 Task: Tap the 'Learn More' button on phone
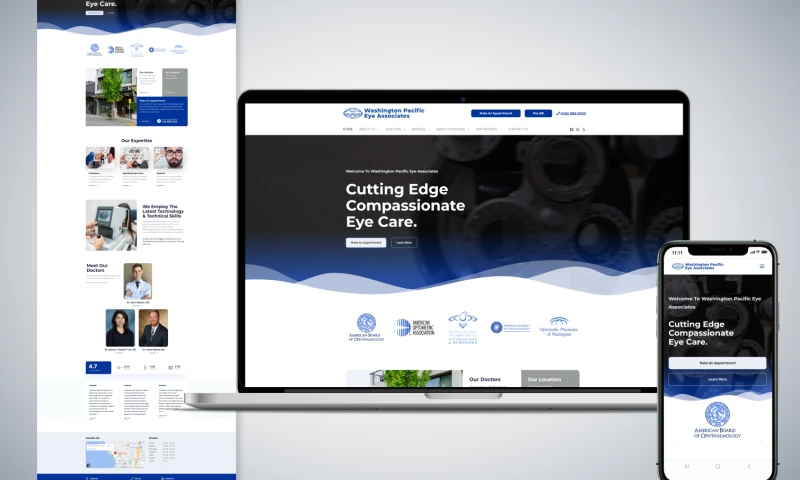click(717, 379)
